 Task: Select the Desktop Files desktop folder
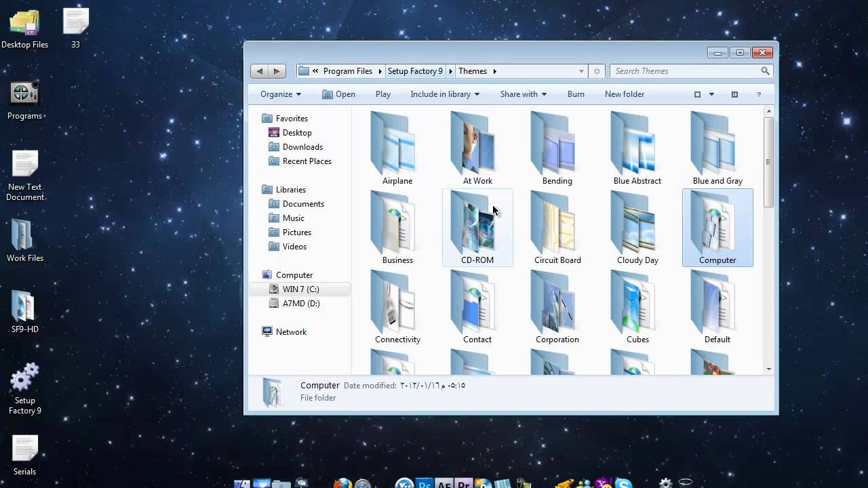coord(25,29)
